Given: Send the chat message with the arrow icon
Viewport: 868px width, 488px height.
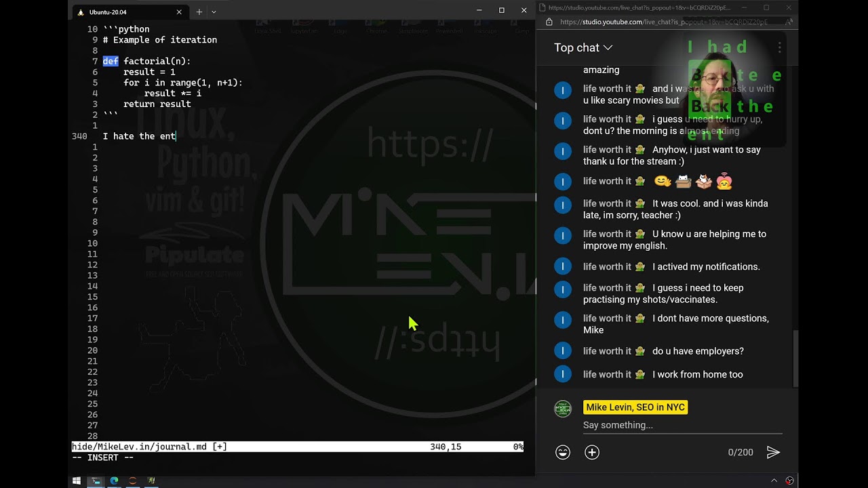Looking at the screenshot, I should click(x=773, y=452).
